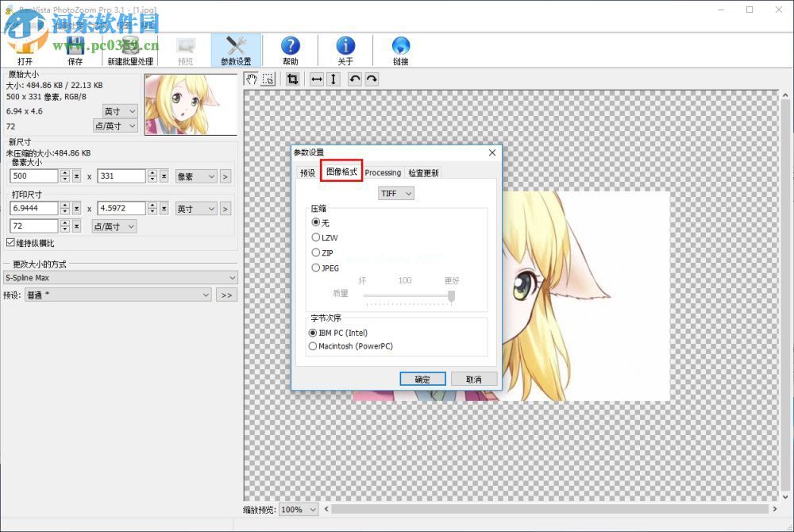Confirm settings with the 确定 button
This screenshot has height=532, width=794.
pos(422,379)
